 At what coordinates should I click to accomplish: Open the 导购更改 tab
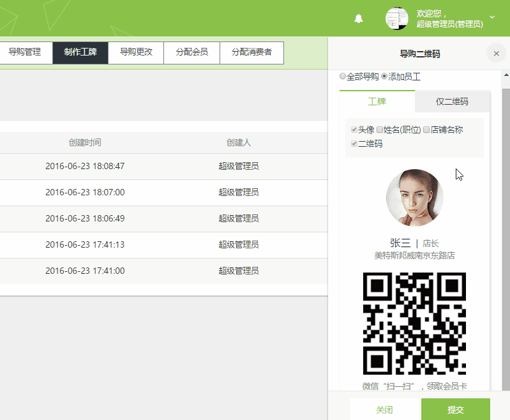pyautogui.click(x=136, y=52)
